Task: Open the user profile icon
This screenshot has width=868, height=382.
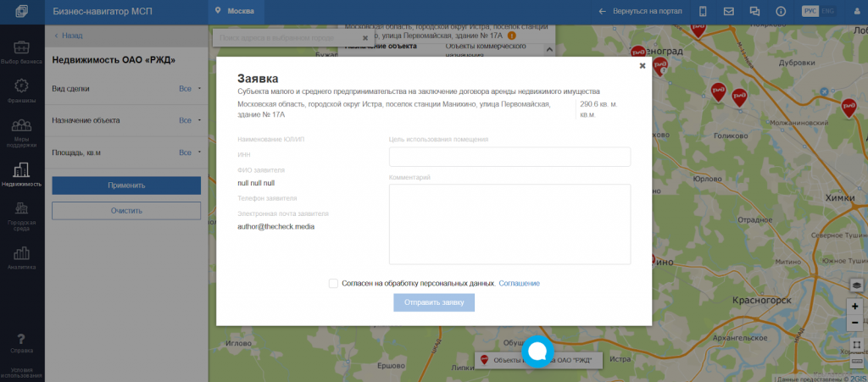Action: pos(857,11)
